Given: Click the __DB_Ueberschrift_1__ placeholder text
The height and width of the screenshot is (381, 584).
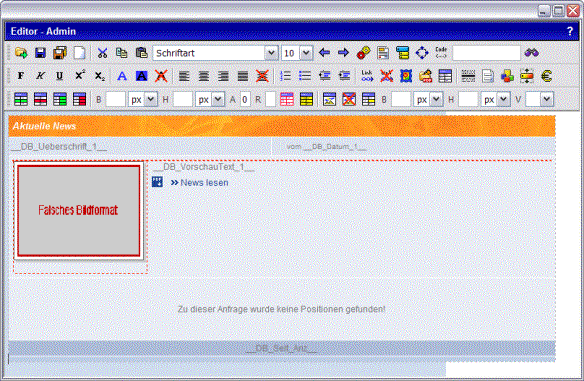Looking at the screenshot, I should [59, 147].
